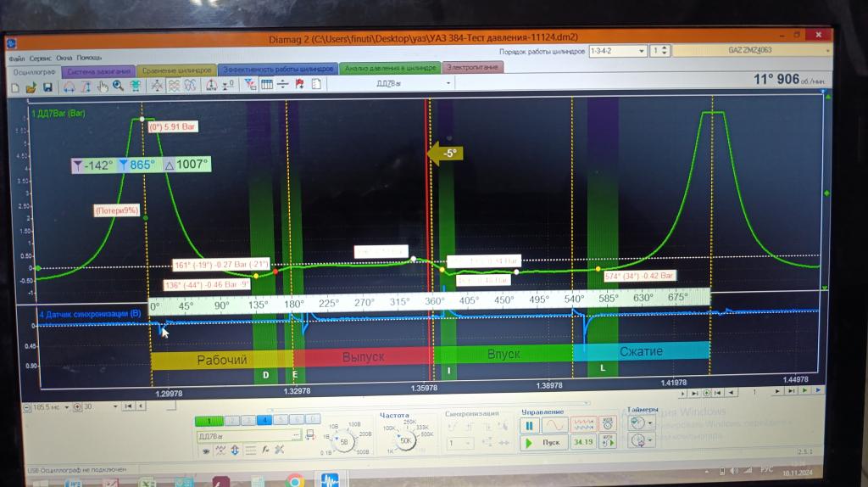The image size is (868, 487).
Task: Click the New file icon in toolbar
Action: (15, 87)
